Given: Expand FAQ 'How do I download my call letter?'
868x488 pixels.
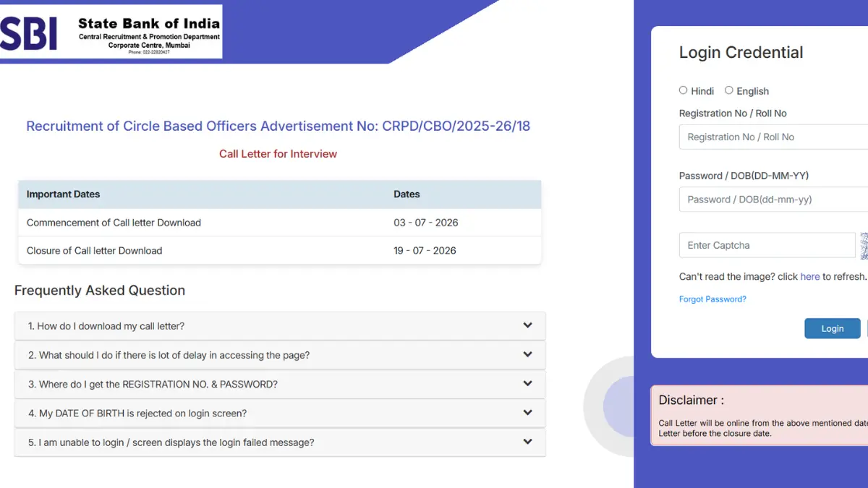Looking at the screenshot, I should point(280,326).
